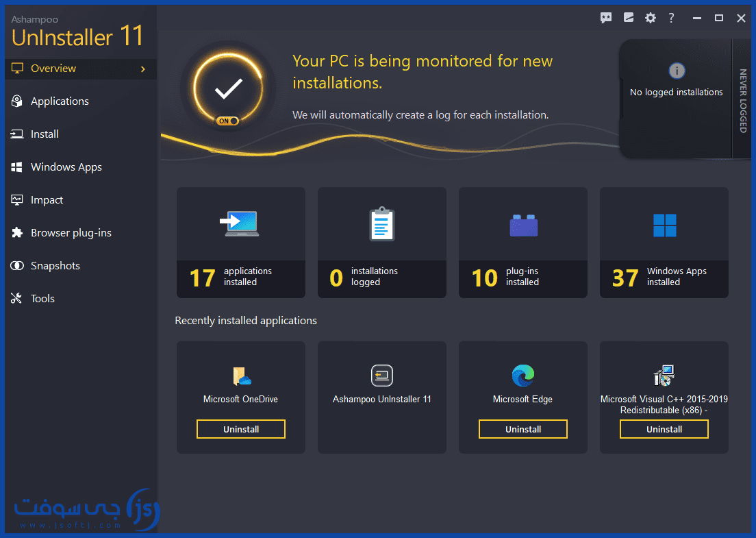Maximize the UnInstaller window

[719, 18]
